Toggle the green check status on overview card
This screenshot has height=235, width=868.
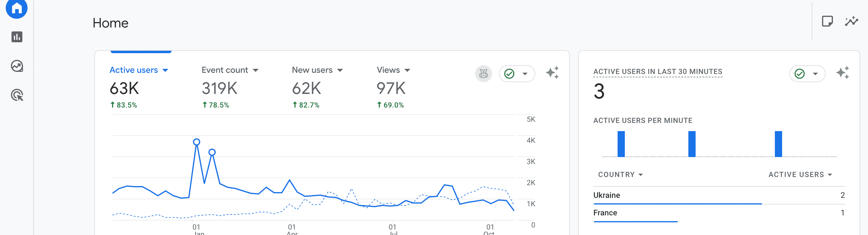pos(517,74)
